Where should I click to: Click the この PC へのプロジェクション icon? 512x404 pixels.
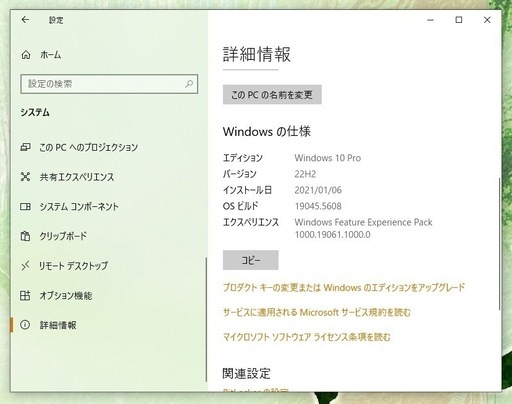pyautogui.click(x=26, y=147)
